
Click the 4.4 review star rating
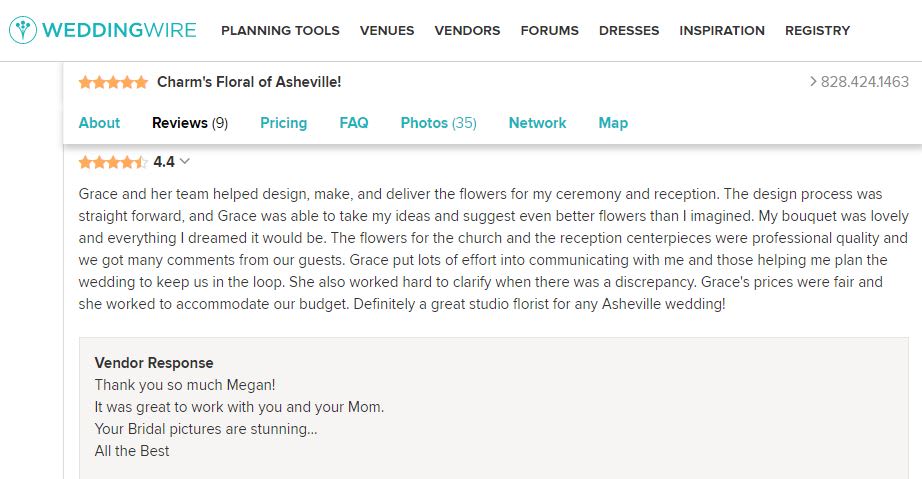click(x=113, y=162)
